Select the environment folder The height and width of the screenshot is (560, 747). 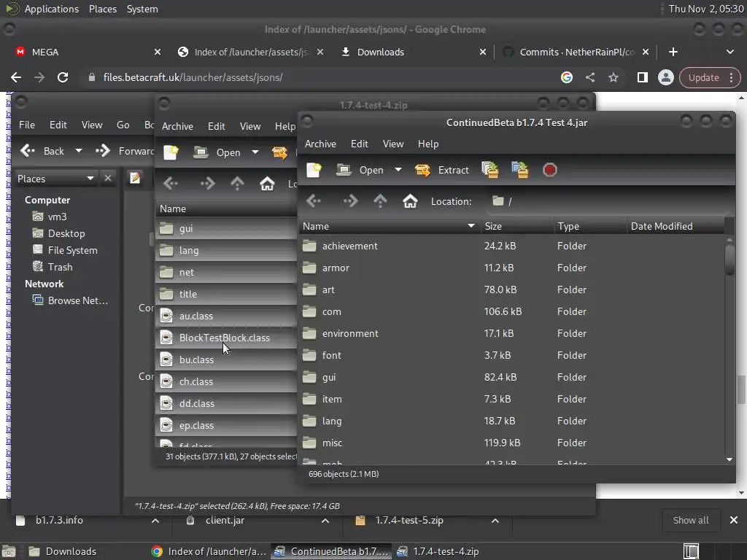pyautogui.click(x=512, y=334)
